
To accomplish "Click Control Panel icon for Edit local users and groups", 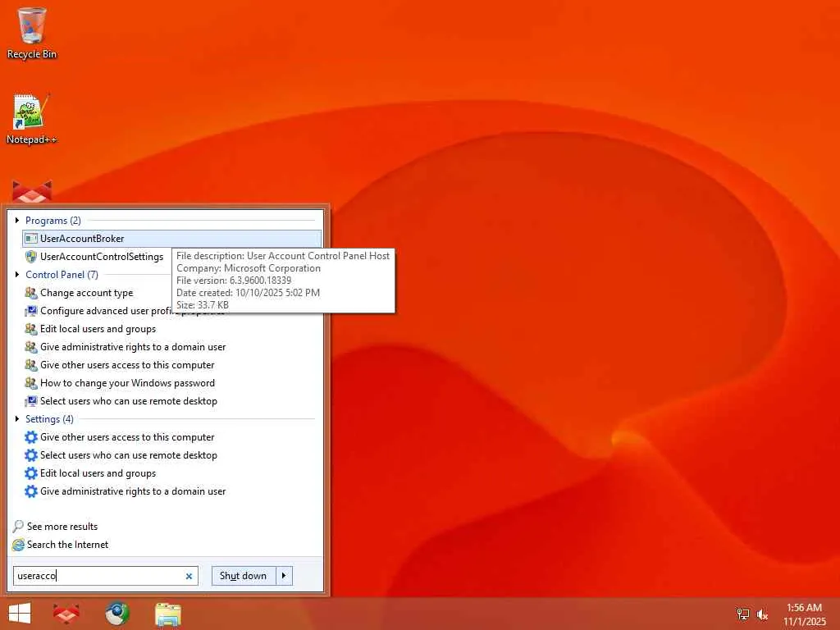I will coord(31,329).
